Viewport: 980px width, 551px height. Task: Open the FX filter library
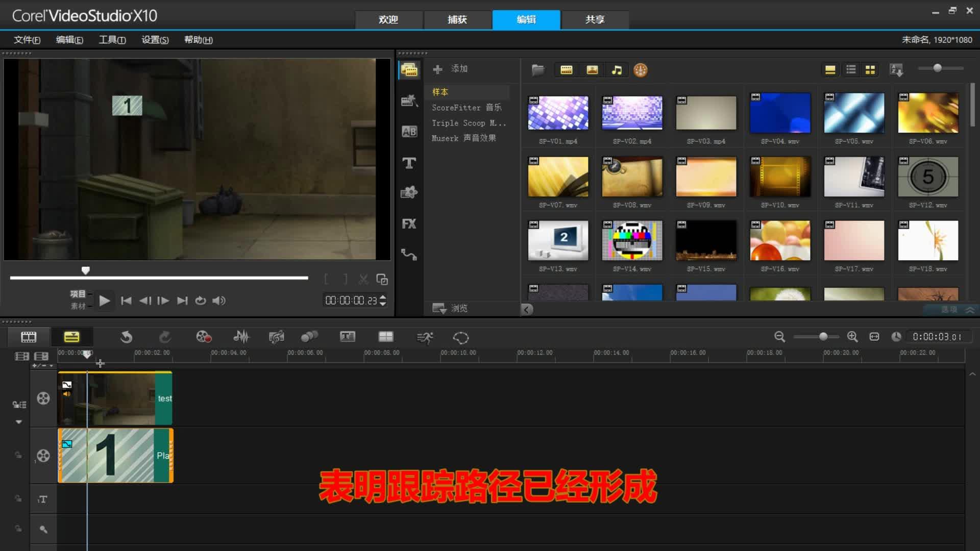tap(409, 223)
